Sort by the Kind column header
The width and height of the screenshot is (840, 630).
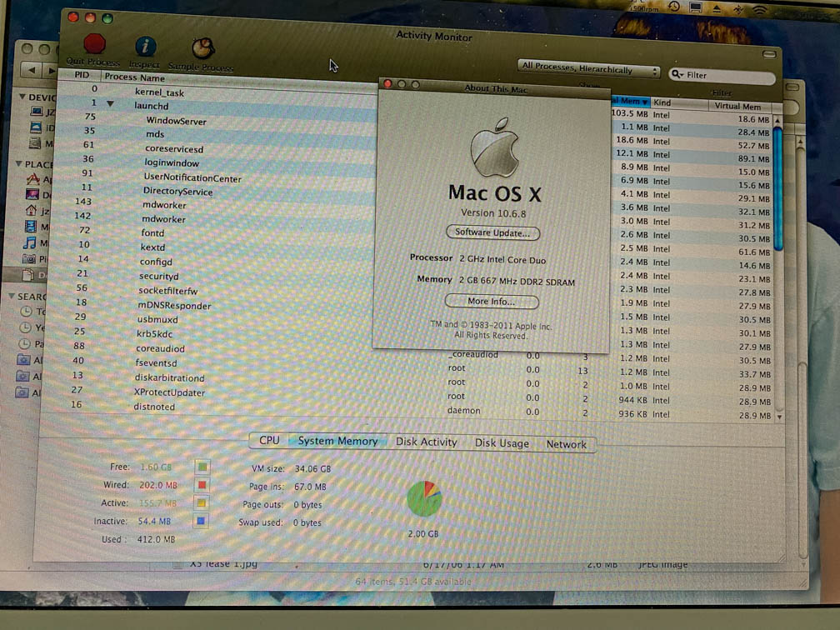click(678, 102)
